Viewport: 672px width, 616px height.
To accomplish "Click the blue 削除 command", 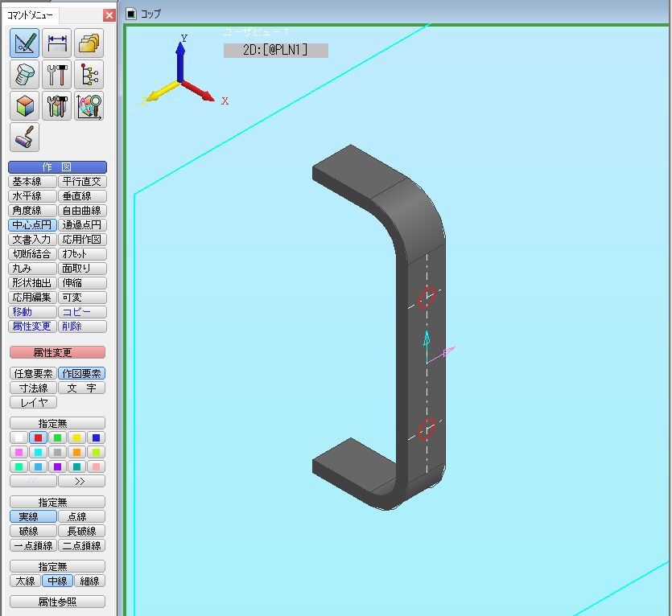I will point(82,326).
